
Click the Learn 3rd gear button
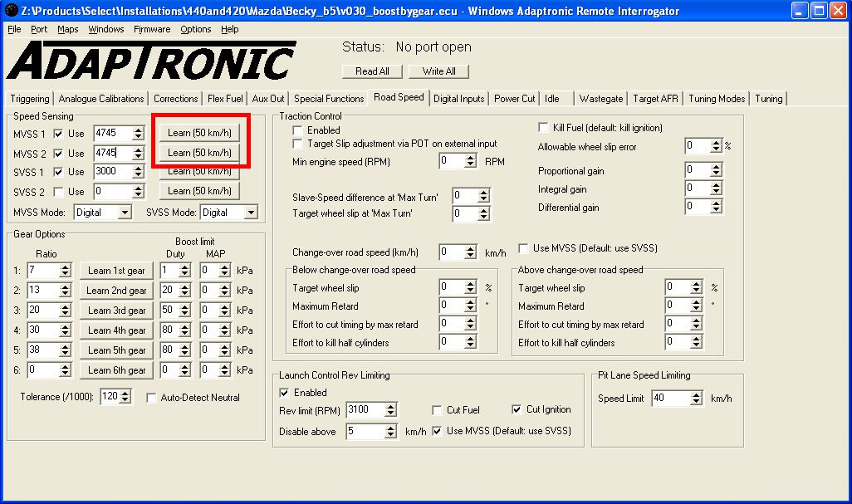tap(116, 311)
